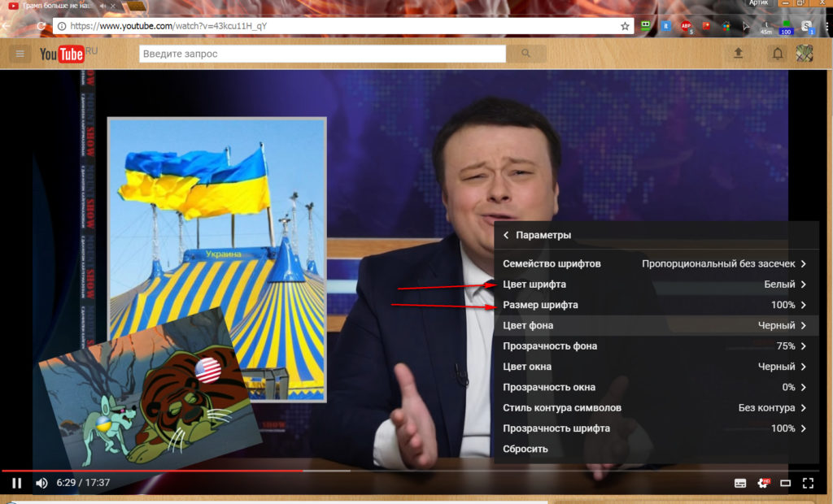Screen dimensions: 833x504
Task: Click Сбросить to reset caption settings
Action: coord(526,449)
